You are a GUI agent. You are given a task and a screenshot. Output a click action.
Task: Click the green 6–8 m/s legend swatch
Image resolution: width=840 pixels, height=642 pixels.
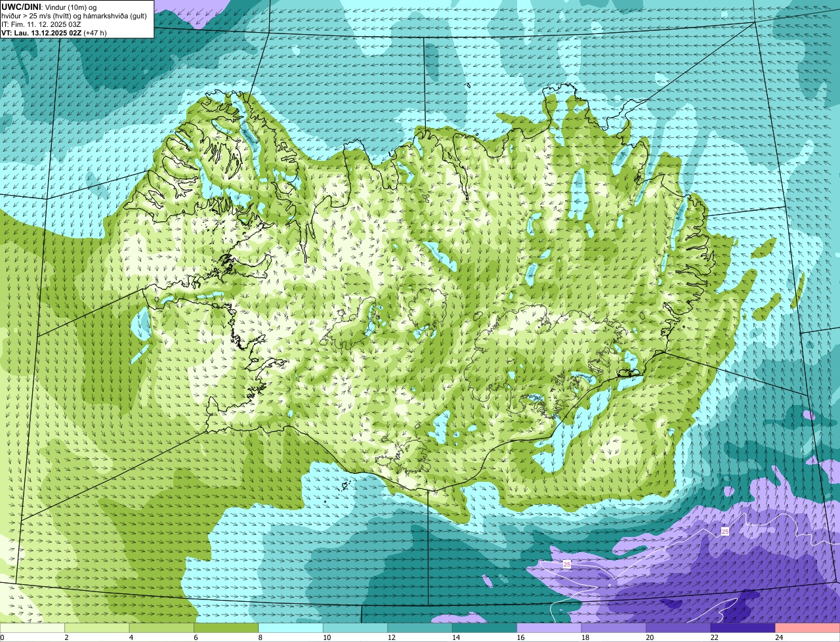pyautogui.click(x=226, y=628)
